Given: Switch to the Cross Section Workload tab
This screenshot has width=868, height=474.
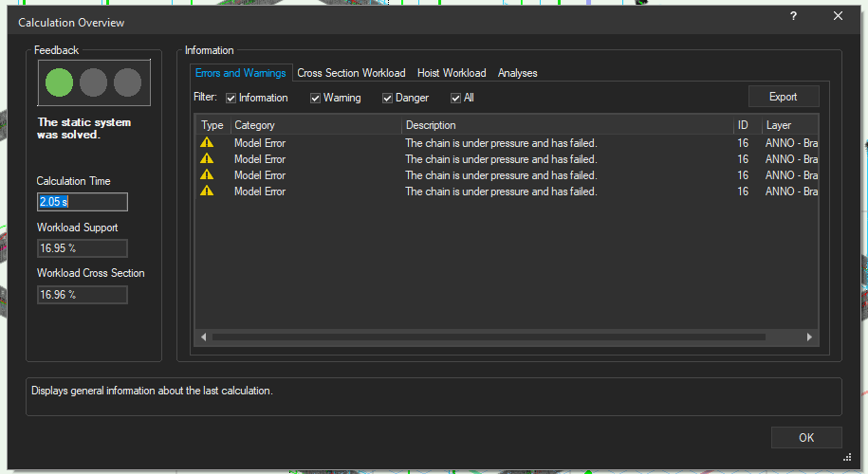Looking at the screenshot, I should (x=351, y=73).
